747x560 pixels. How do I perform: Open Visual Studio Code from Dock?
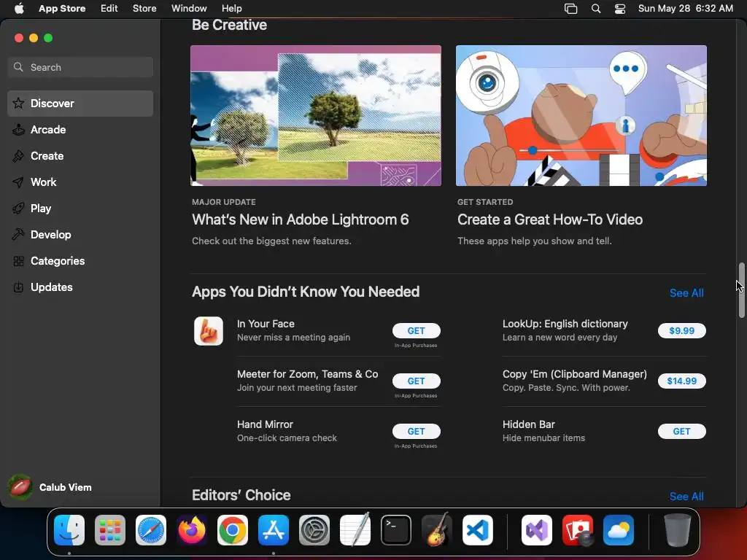coord(477,530)
